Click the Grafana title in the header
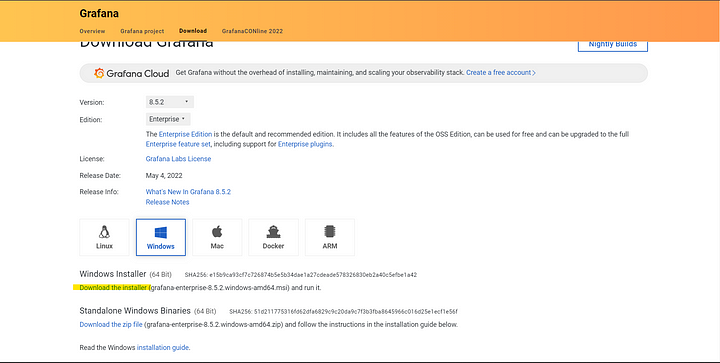This screenshot has height=363, width=720. pyautogui.click(x=99, y=13)
